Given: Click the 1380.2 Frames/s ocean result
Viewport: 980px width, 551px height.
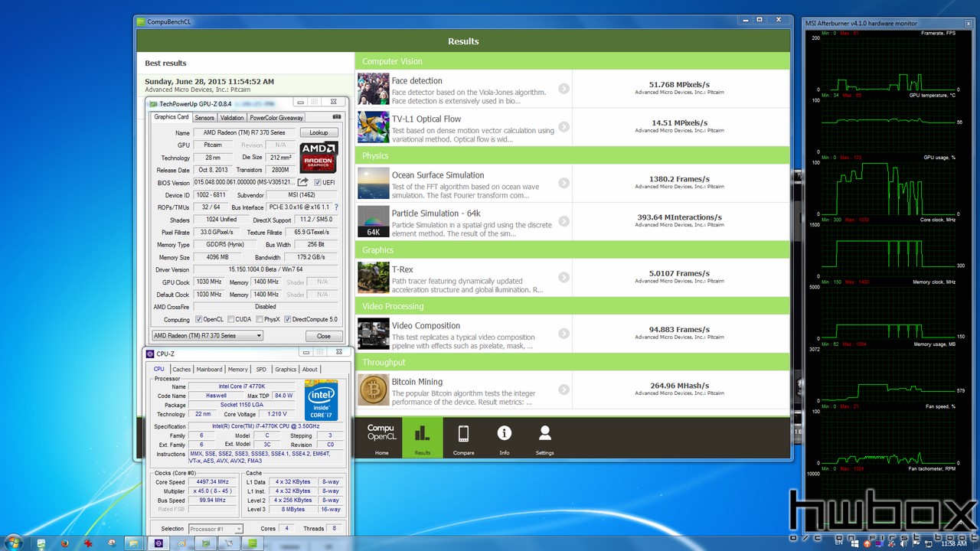Looking at the screenshot, I should (679, 179).
